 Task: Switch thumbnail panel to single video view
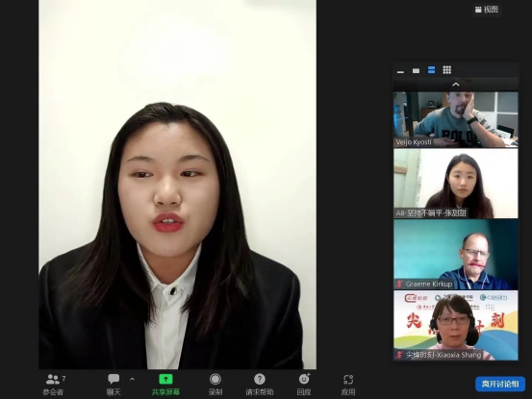tap(416, 70)
